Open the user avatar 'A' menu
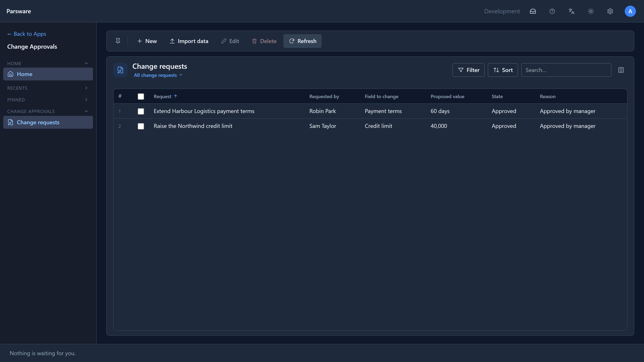This screenshot has width=644, height=362. (x=630, y=11)
